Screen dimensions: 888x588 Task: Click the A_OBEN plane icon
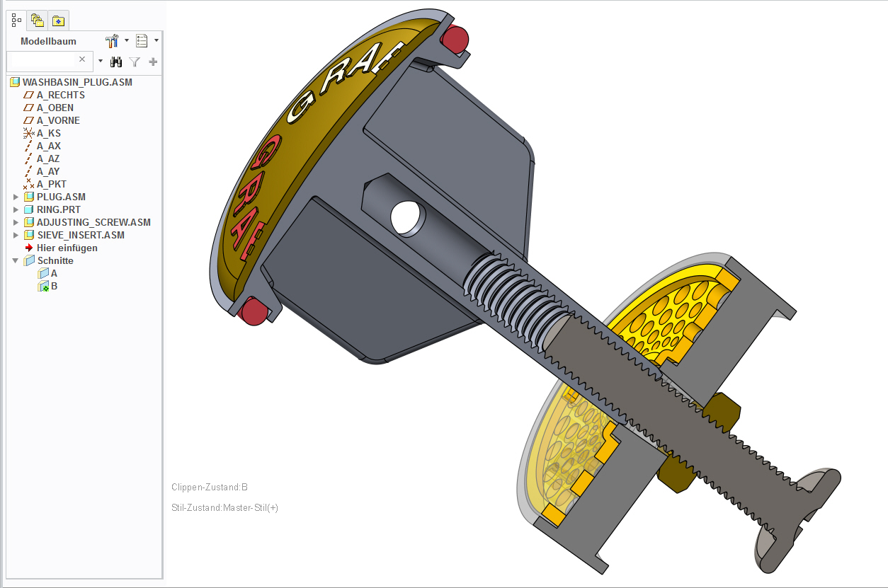(x=29, y=108)
